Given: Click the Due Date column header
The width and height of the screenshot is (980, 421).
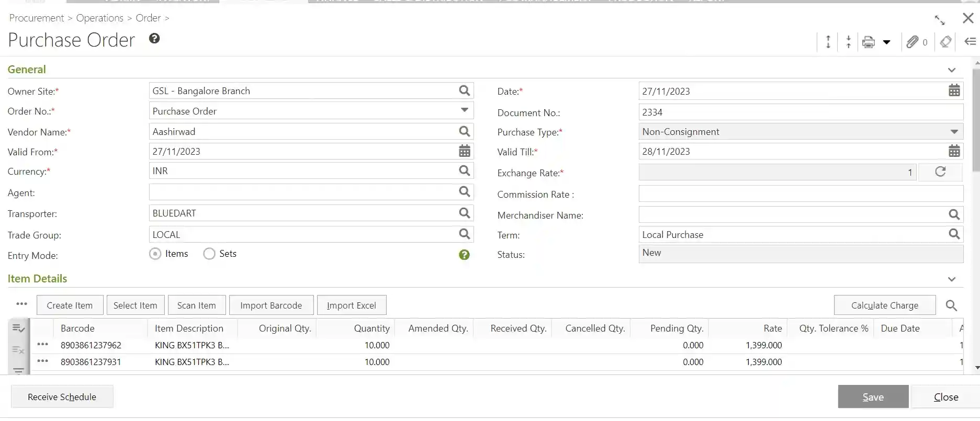Looking at the screenshot, I should pyautogui.click(x=900, y=328).
